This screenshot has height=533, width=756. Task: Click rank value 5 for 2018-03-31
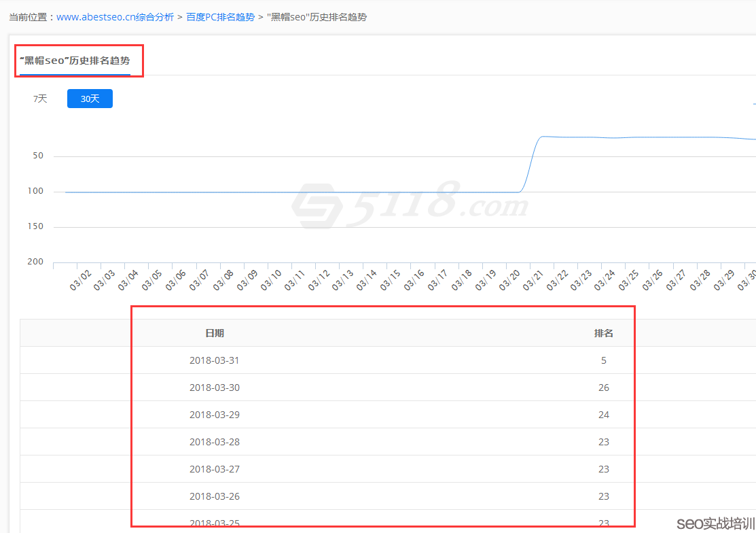click(603, 360)
